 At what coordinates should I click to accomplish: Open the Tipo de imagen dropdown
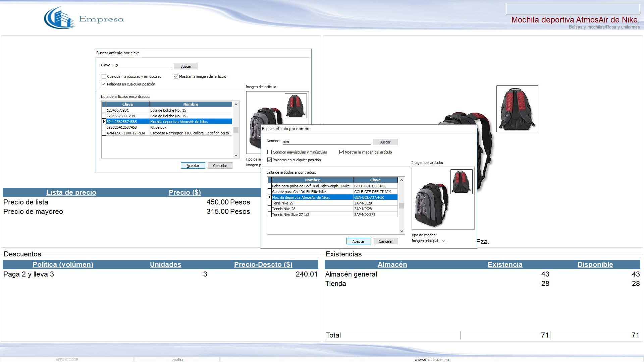(x=429, y=241)
